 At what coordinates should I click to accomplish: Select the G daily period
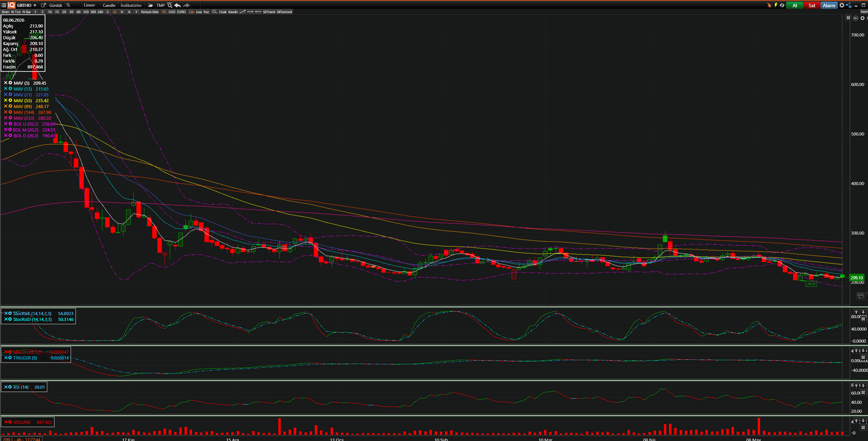coord(115,12)
